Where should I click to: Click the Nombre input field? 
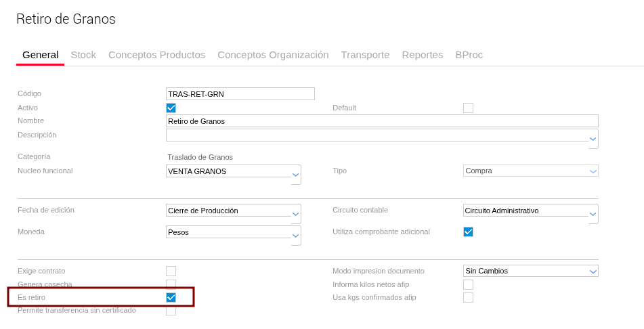tap(382, 121)
